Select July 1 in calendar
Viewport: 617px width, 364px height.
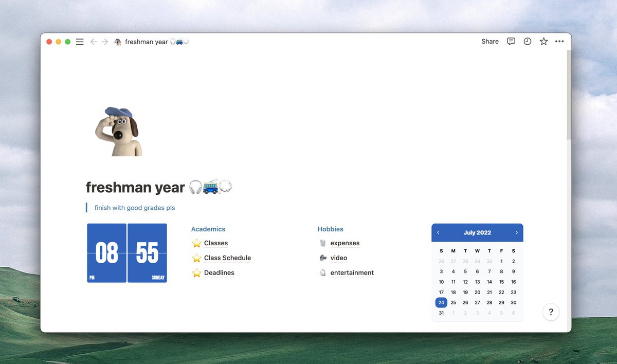coord(501,261)
